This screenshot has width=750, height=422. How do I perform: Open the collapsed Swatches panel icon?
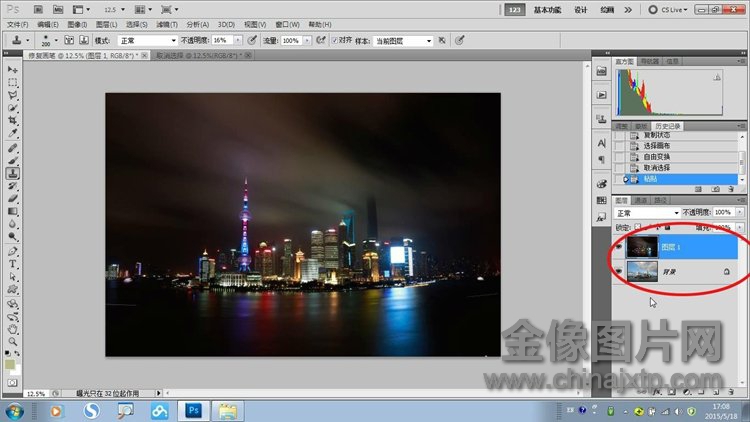(x=602, y=200)
